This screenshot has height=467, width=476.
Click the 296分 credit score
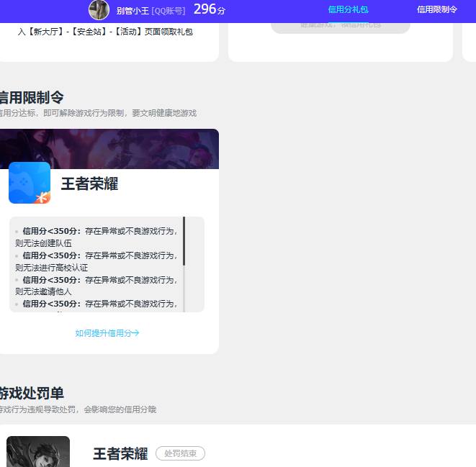[210, 9]
